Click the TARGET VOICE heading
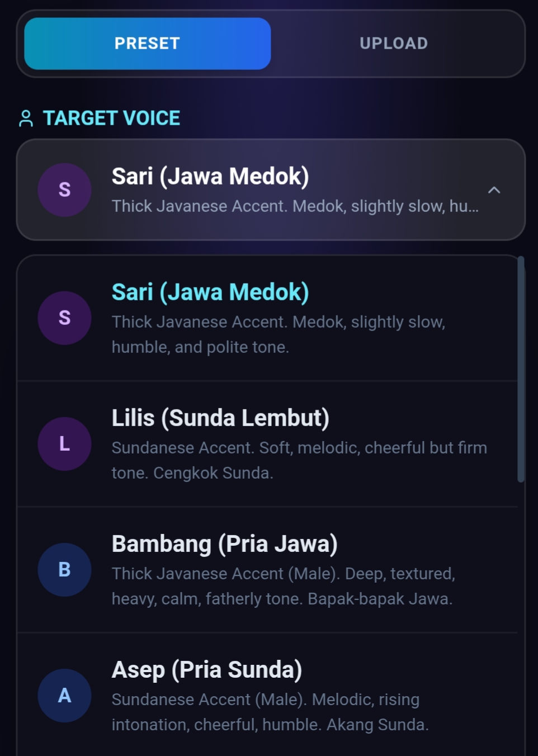538x756 pixels. [x=111, y=119]
